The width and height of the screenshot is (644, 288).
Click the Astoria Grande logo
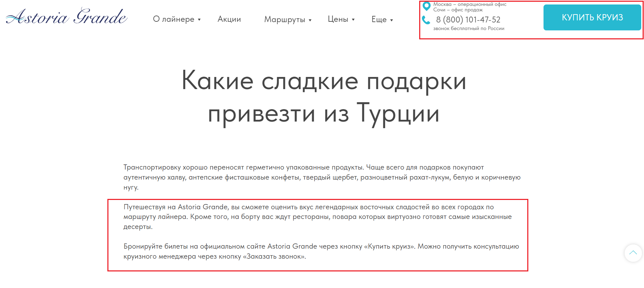coord(67,16)
